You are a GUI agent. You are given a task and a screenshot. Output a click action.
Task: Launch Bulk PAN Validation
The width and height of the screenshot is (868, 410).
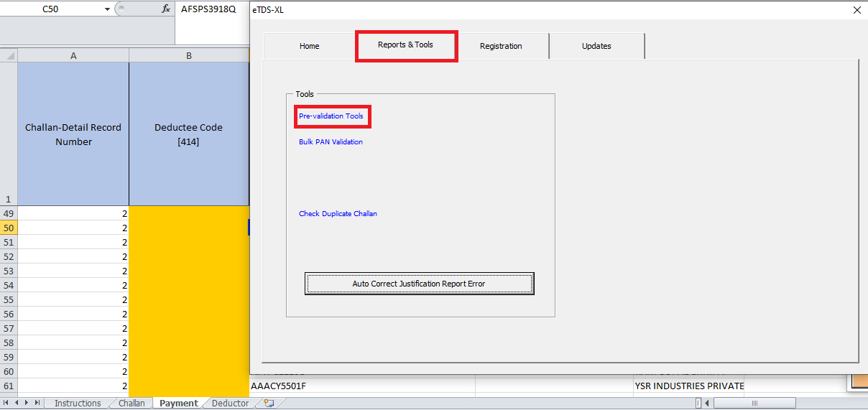[x=331, y=142]
